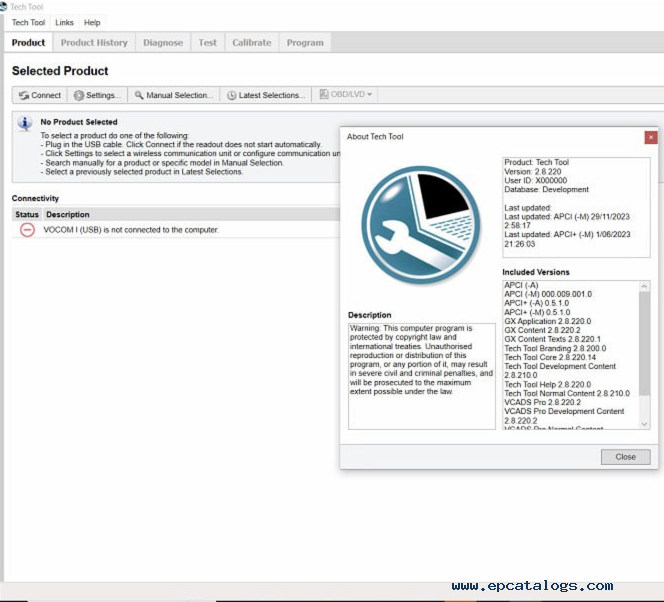664x602 pixels.
Task: Open the Help menu
Action: pos(92,22)
